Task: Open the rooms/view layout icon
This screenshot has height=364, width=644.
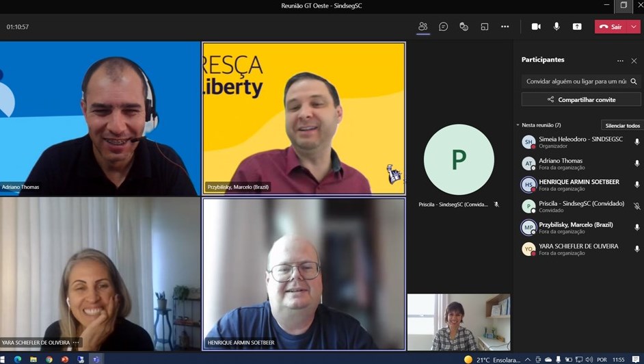Action: (484, 27)
